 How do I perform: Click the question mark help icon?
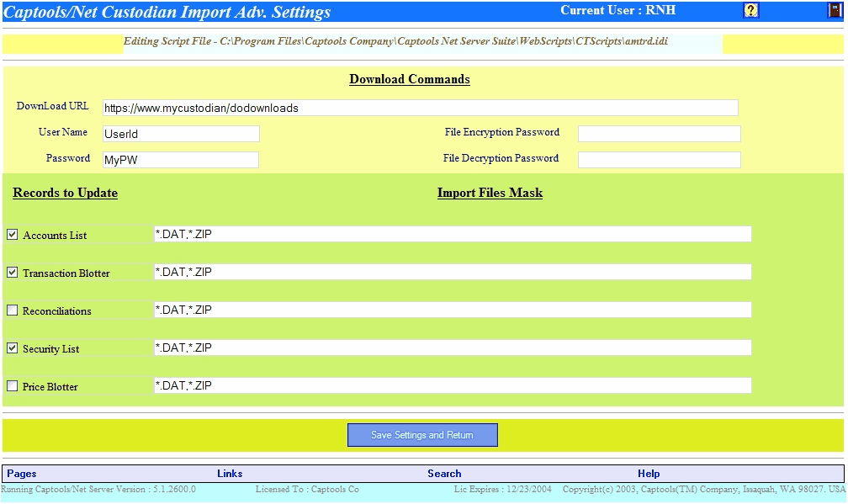pyautogui.click(x=751, y=10)
